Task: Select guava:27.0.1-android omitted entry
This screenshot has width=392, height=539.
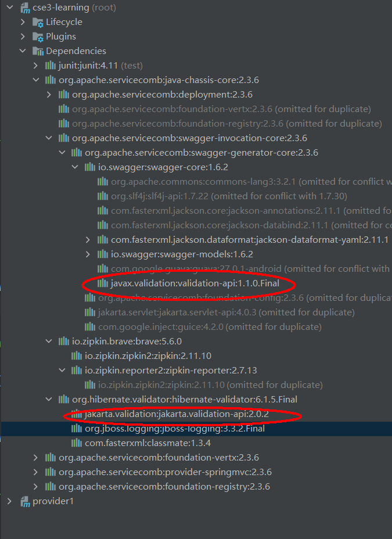Action: pyautogui.click(x=251, y=268)
